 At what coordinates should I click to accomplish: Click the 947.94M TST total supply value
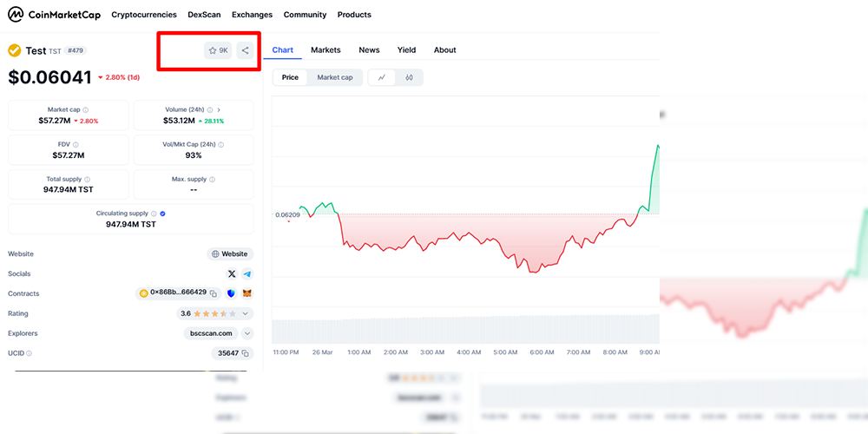[68, 190]
